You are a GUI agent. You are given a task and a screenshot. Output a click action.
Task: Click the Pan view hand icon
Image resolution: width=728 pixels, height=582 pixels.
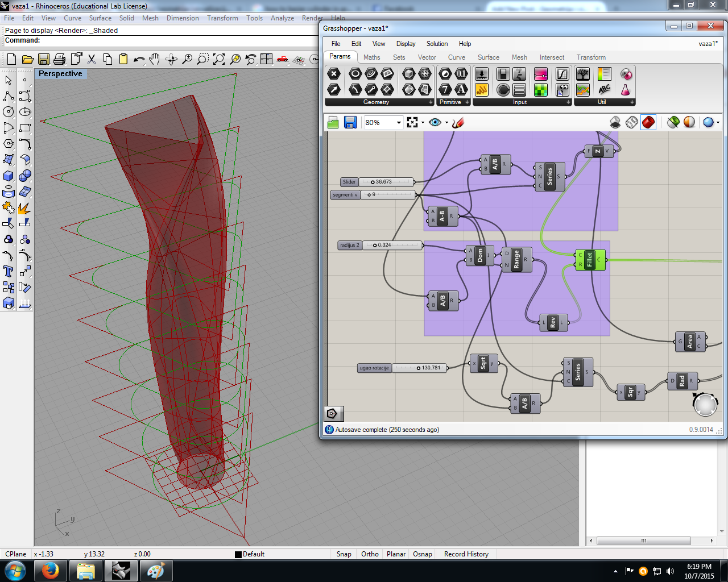click(155, 59)
